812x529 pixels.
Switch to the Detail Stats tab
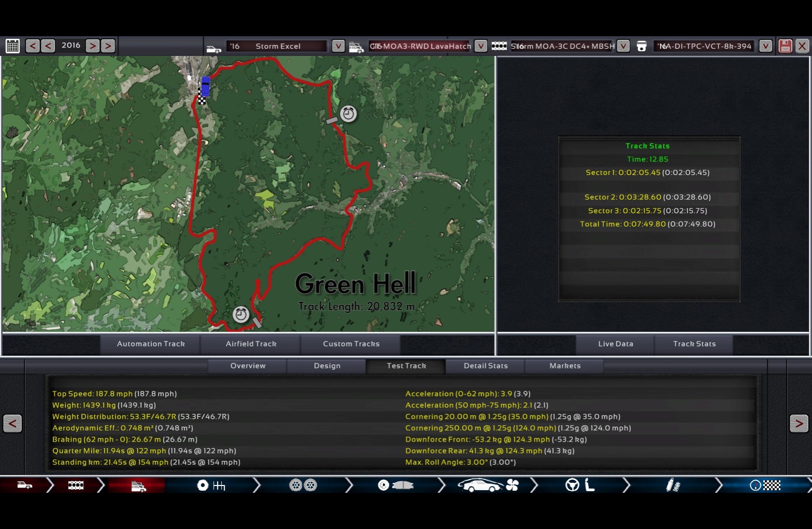click(x=485, y=366)
